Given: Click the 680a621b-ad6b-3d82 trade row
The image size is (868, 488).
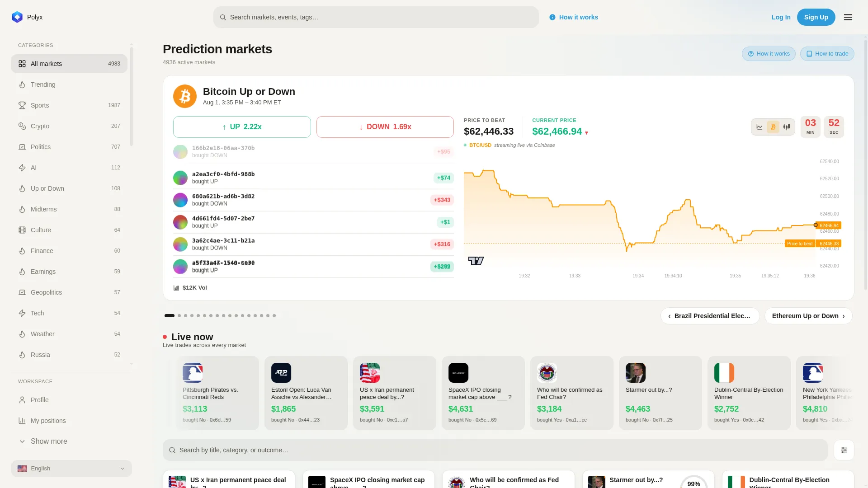Looking at the screenshot, I should click(x=313, y=200).
